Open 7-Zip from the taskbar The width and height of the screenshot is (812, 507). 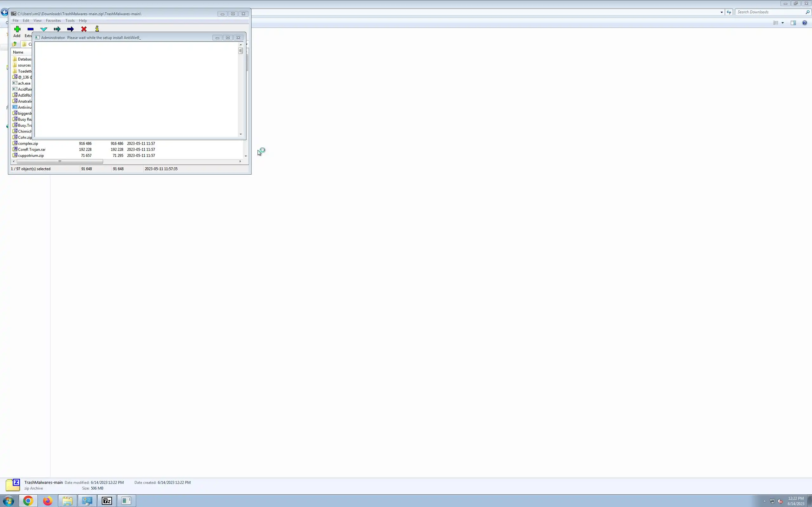pyautogui.click(x=107, y=501)
